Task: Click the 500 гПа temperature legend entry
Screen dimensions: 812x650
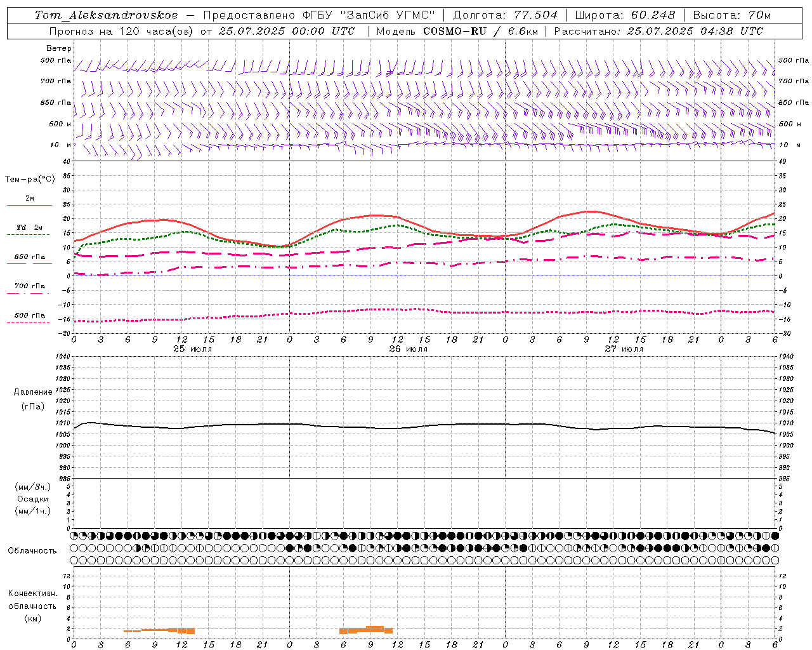Action: point(30,315)
